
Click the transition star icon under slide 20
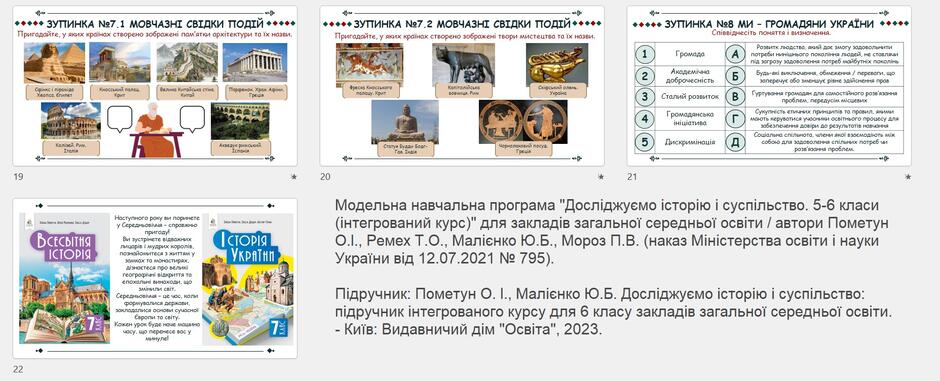pyautogui.click(x=601, y=177)
